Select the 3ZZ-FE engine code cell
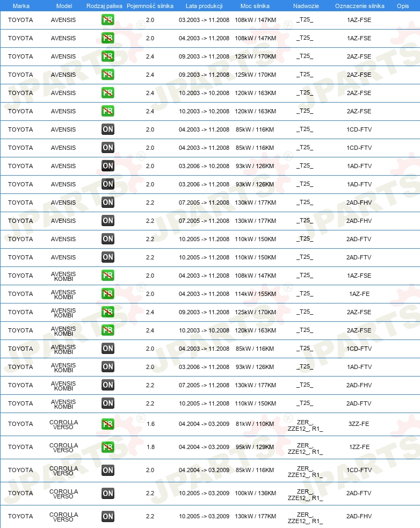 pos(359,424)
